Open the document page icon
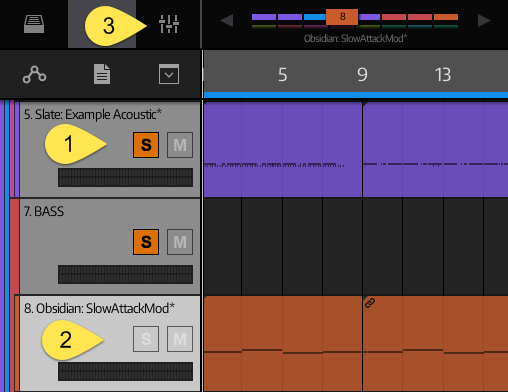The width and height of the screenshot is (508, 392). pos(102,74)
